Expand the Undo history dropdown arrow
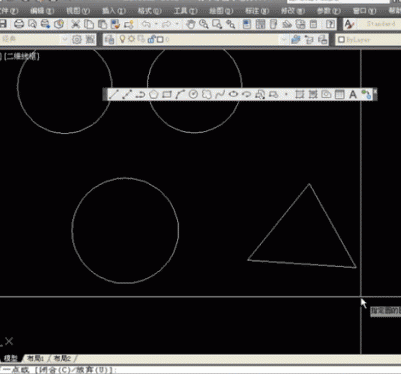The width and height of the screenshot is (401, 374). click(156, 24)
